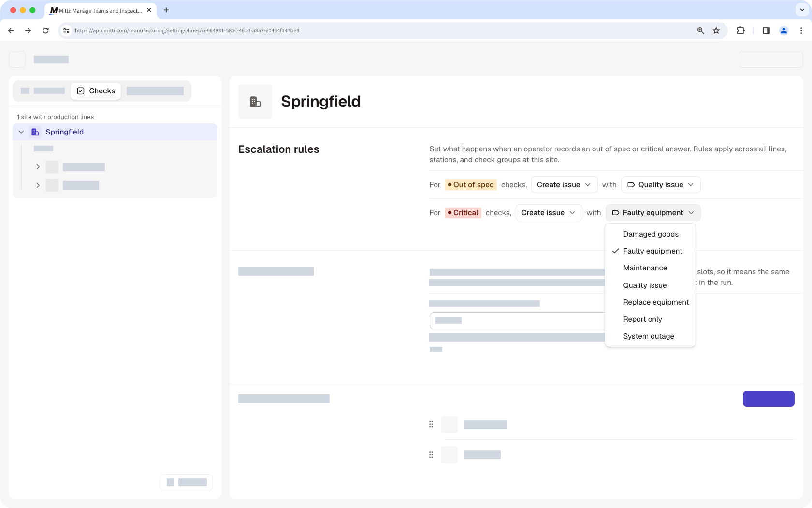Click the browser address bar URL
The height and width of the screenshot is (508, 812).
coord(187,30)
